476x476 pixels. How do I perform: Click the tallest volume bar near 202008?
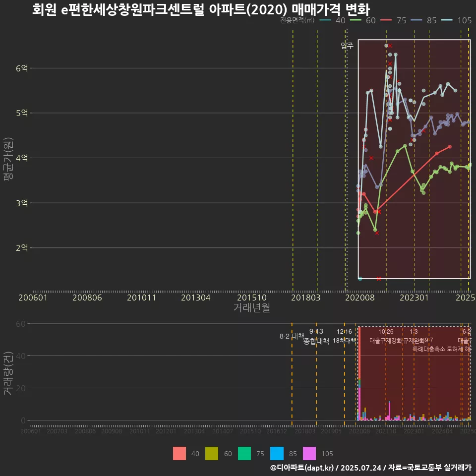click(x=359, y=373)
